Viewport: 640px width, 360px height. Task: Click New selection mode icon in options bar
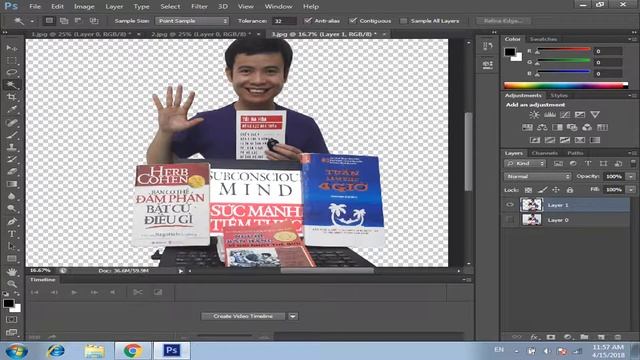49,20
